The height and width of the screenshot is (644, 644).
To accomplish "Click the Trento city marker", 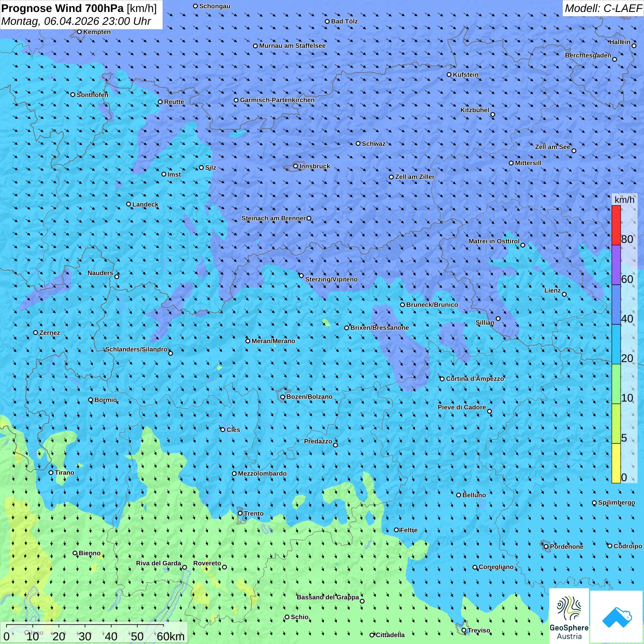I will [x=240, y=513].
